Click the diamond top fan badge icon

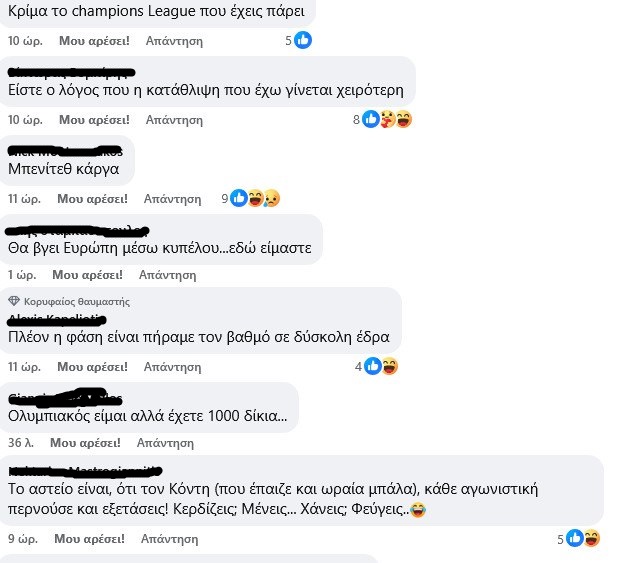[14, 301]
